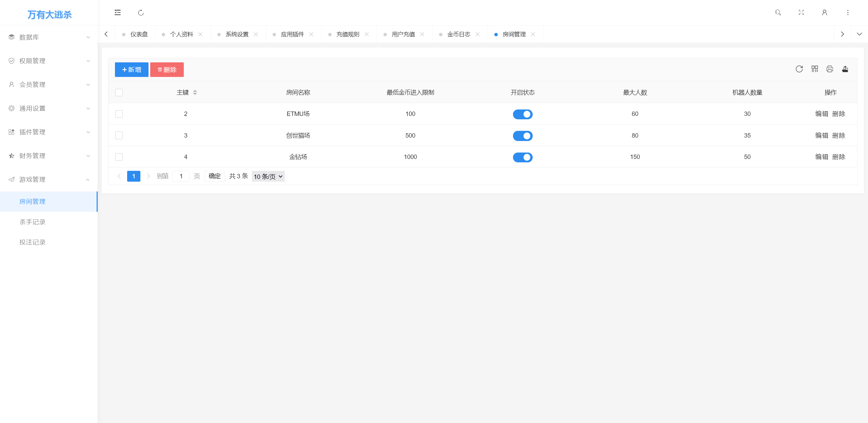The width and height of the screenshot is (868, 423).
Task: Collapse the left sidebar with the indent icon
Action: click(117, 13)
